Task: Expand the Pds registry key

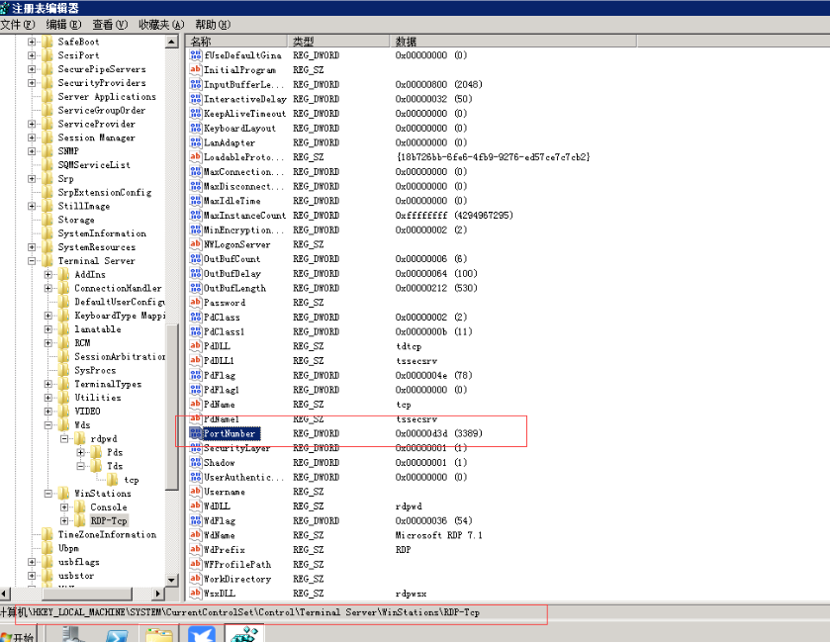Action: (81, 453)
